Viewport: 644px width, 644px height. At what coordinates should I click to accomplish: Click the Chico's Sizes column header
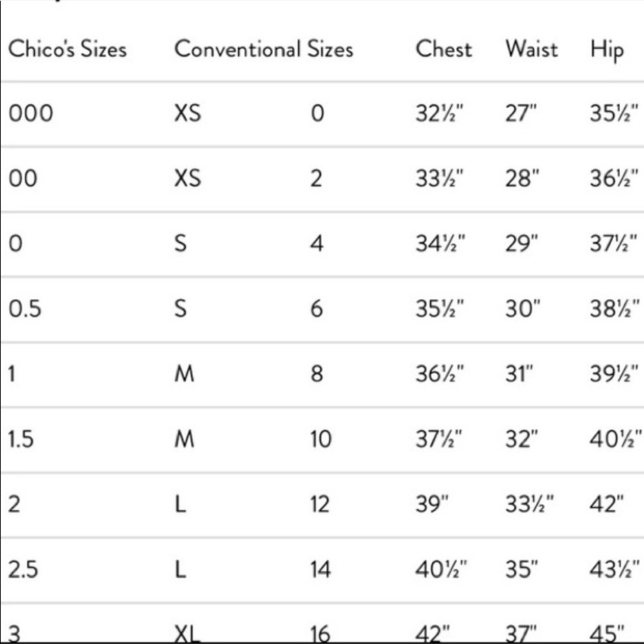point(68,49)
